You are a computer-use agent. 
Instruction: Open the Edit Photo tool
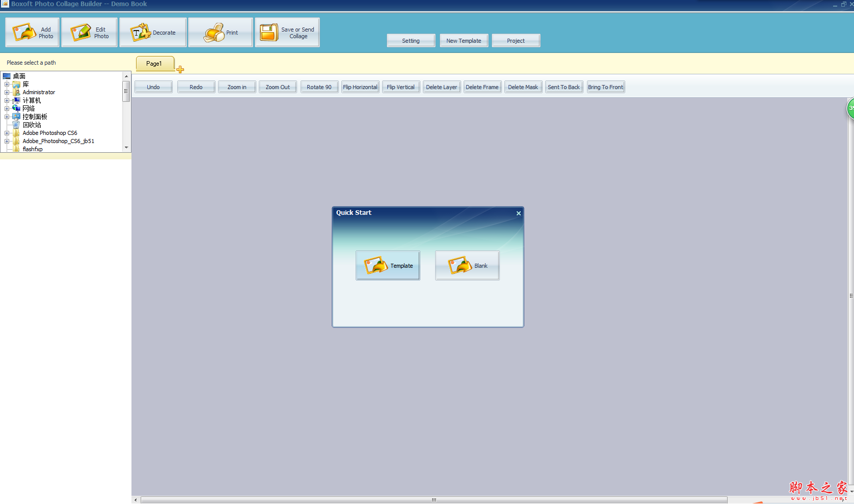point(89,33)
